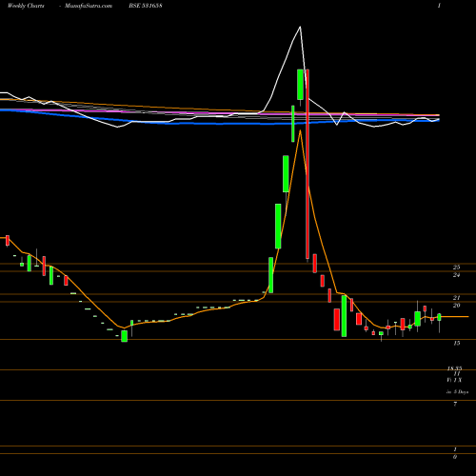The height and width of the screenshot is (476, 476).
Task: Click the white indicator line's peak point
Action: 300,27
